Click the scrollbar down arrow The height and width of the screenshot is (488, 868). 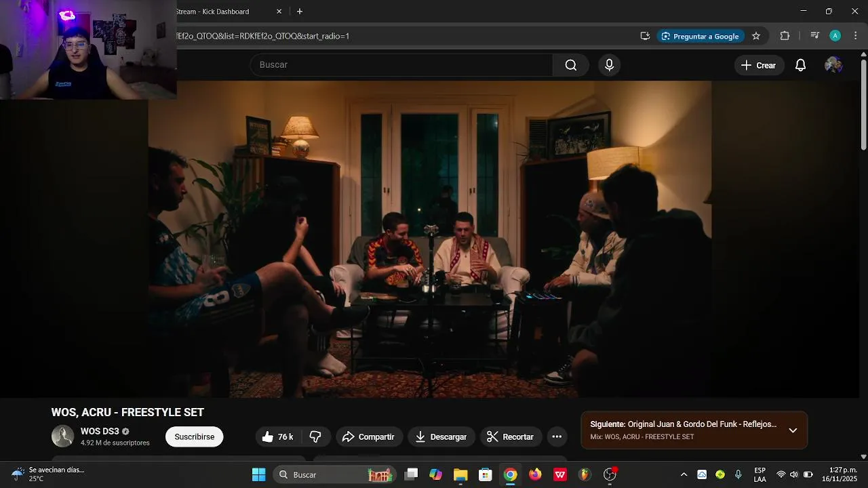[x=863, y=456]
